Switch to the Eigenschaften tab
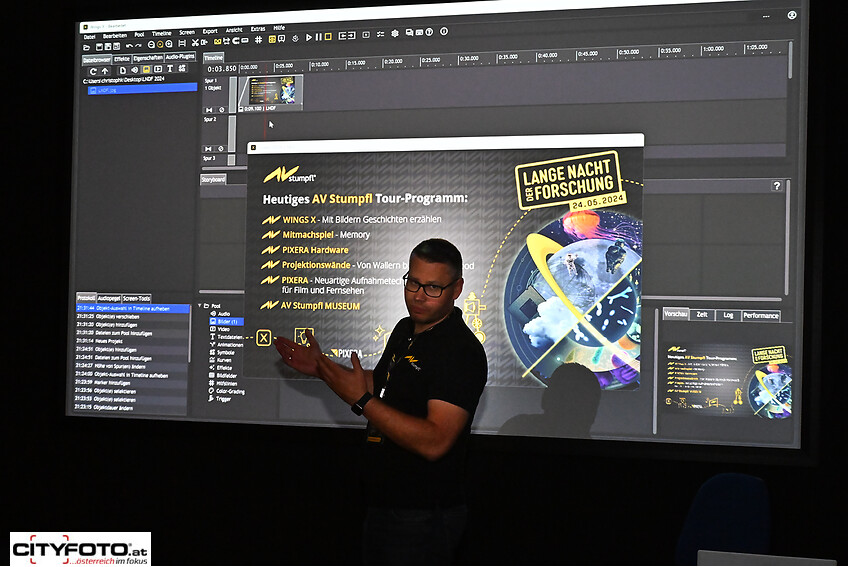The height and width of the screenshot is (567, 848). (x=148, y=58)
